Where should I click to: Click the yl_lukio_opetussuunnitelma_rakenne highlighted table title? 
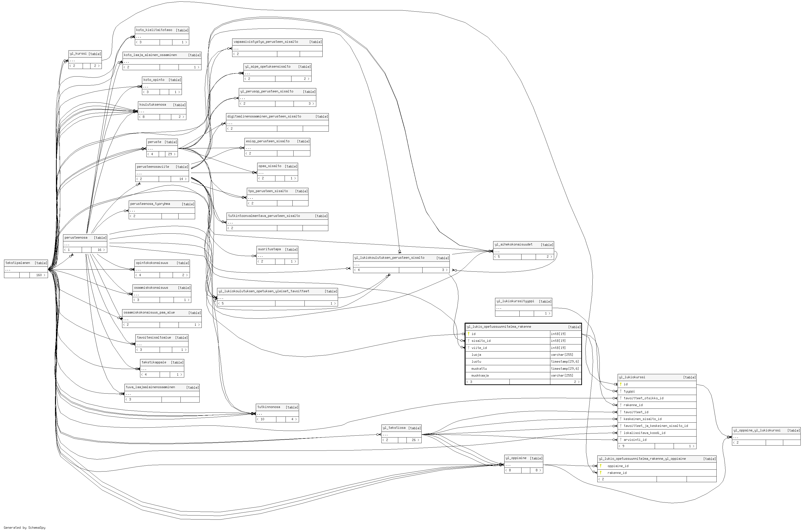coord(499,327)
